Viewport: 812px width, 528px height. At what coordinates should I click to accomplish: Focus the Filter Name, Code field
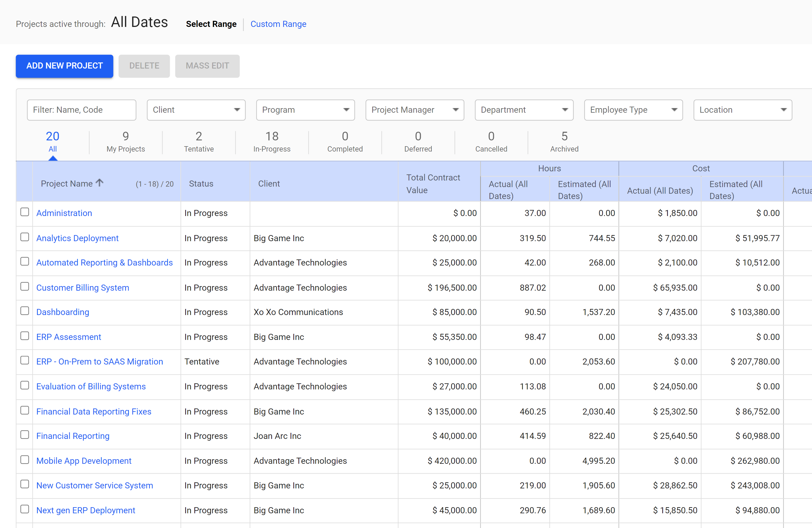[81, 110]
